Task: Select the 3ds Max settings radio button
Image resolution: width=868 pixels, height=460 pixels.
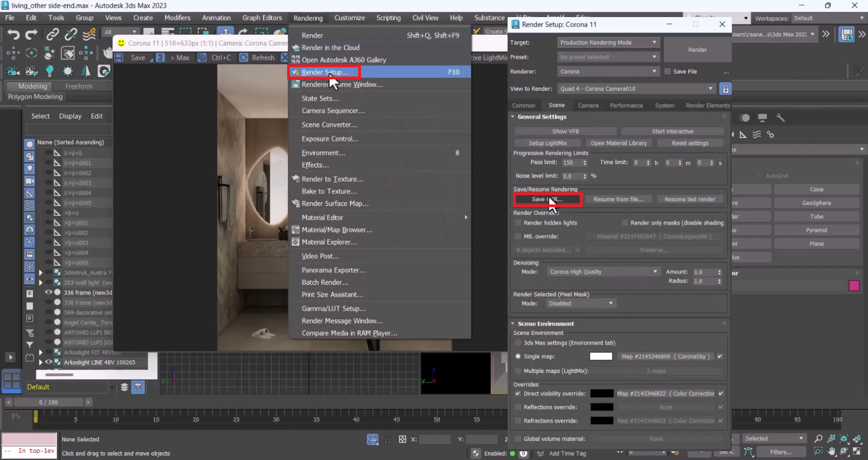Action: 518,343
